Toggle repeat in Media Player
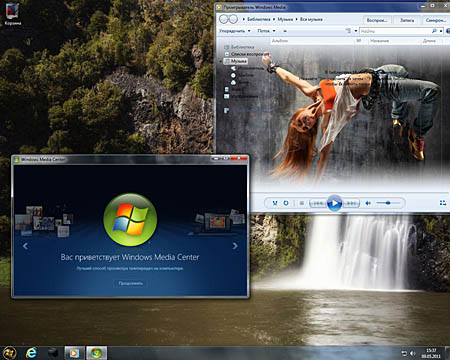 [286, 203]
